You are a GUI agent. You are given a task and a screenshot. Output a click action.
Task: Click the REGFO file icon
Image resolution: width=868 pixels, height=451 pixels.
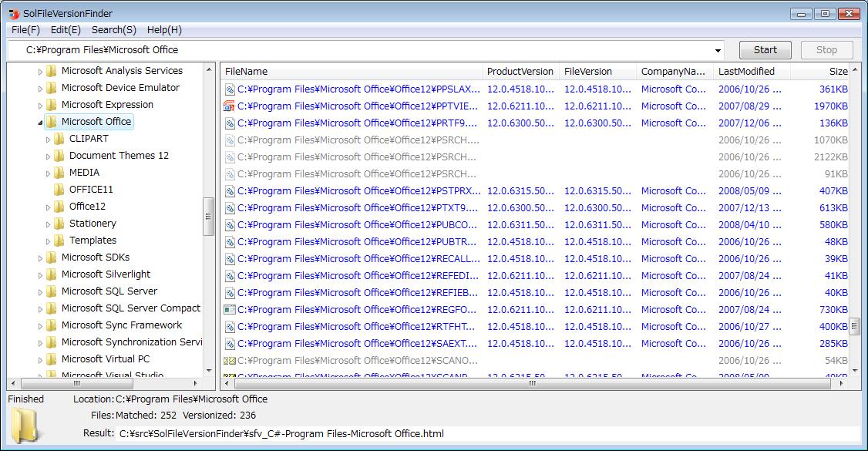229,310
